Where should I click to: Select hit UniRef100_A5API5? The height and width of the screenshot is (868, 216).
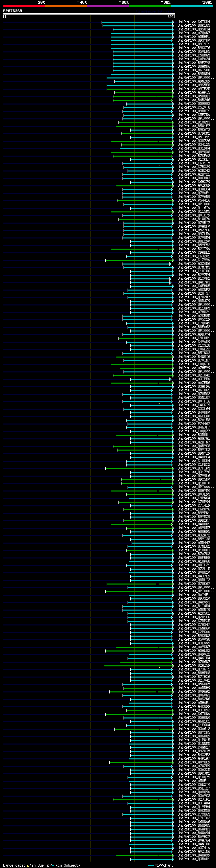194,93
